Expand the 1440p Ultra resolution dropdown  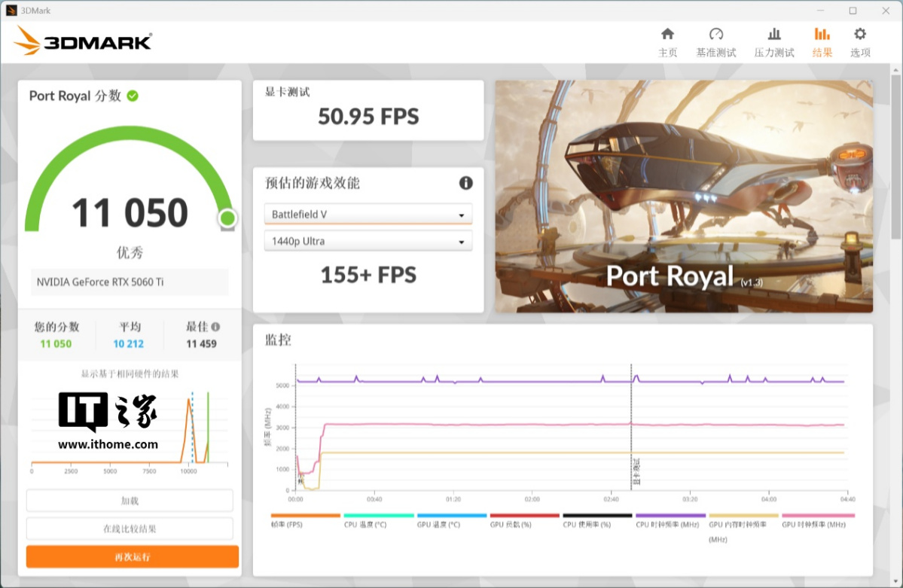[x=368, y=241]
